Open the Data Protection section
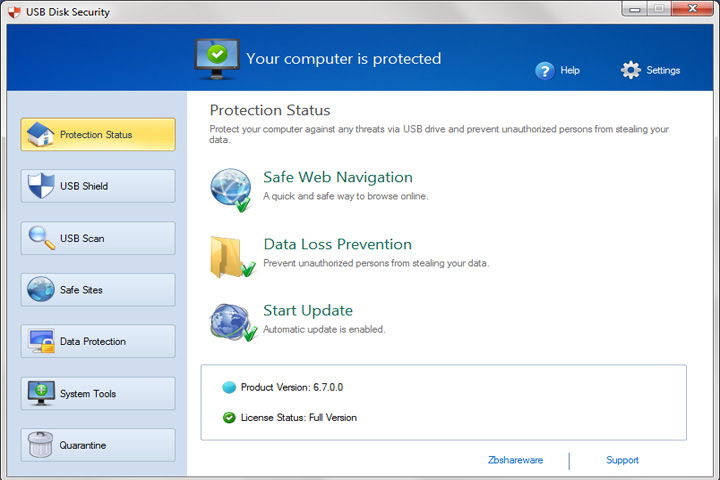This screenshot has height=480, width=720. (x=98, y=341)
